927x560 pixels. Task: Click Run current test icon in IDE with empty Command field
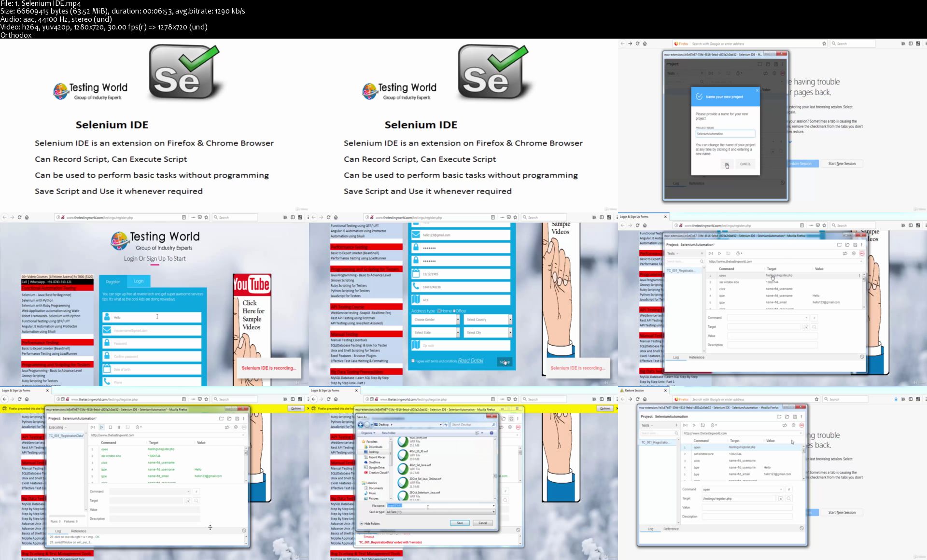pyautogui.click(x=719, y=253)
